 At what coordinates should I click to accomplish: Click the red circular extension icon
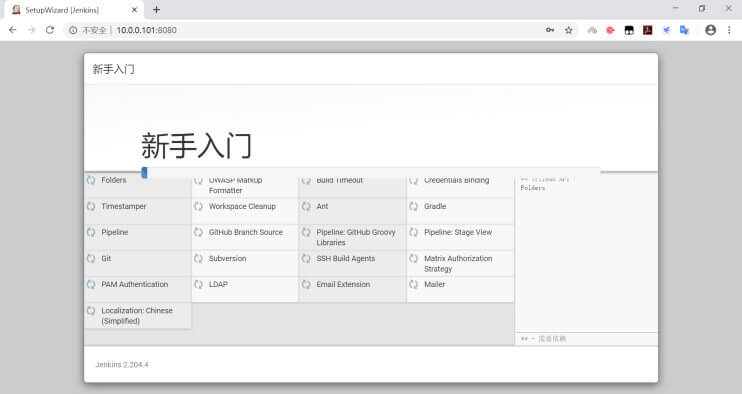pyautogui.click(x=610, y=30)
